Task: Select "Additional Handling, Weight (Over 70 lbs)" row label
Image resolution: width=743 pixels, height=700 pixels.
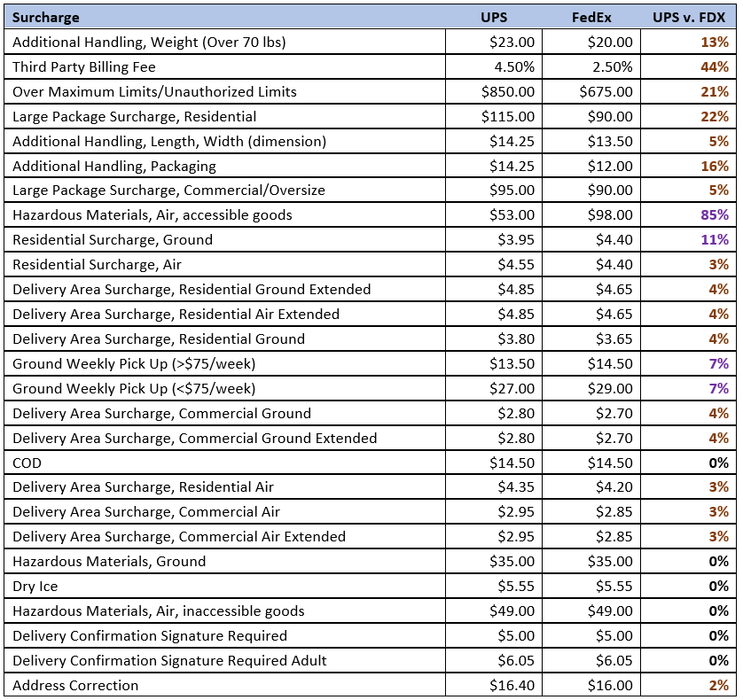Action: click(x=149, y=43)
